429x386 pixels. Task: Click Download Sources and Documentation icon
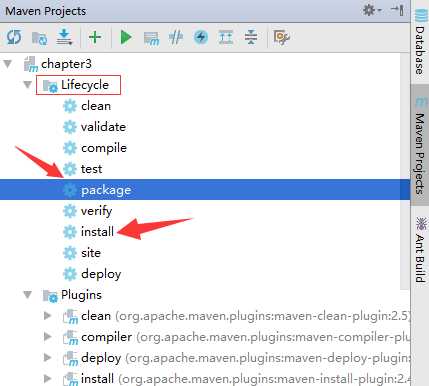(x=65, y=37)
